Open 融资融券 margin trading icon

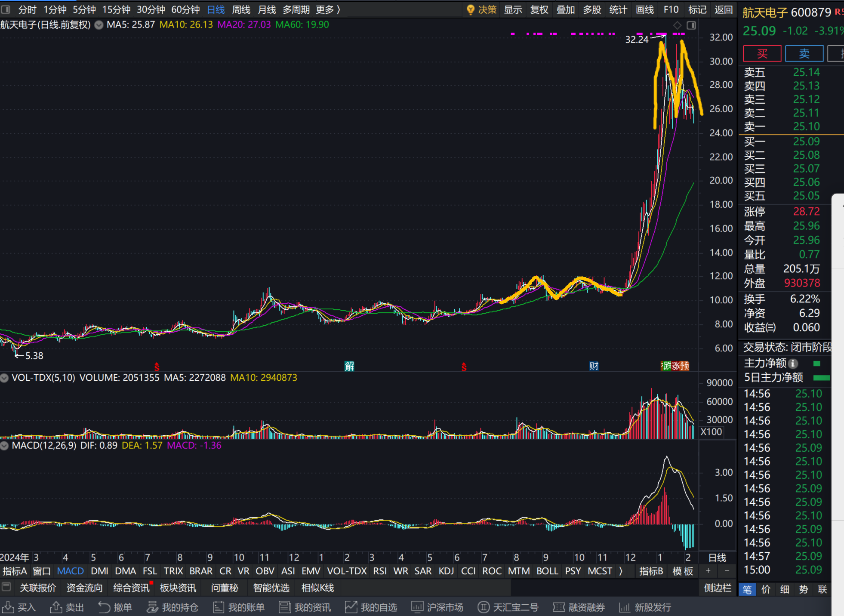click(x=559, y=607)
